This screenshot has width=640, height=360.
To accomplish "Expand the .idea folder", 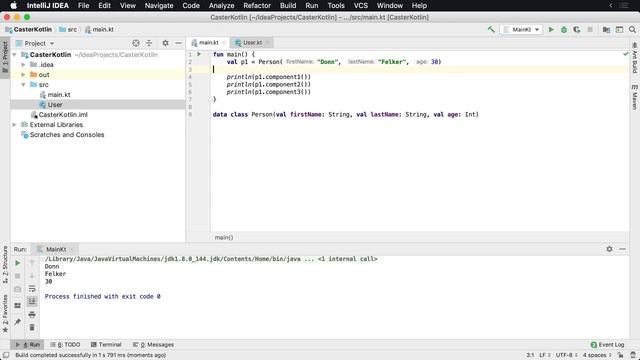I will click(23, 64).
